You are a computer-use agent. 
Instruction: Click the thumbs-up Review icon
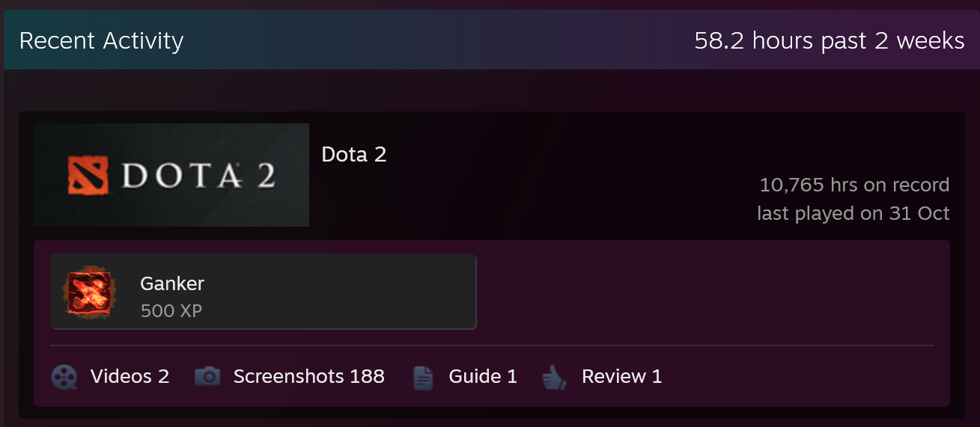click(554, 377)
